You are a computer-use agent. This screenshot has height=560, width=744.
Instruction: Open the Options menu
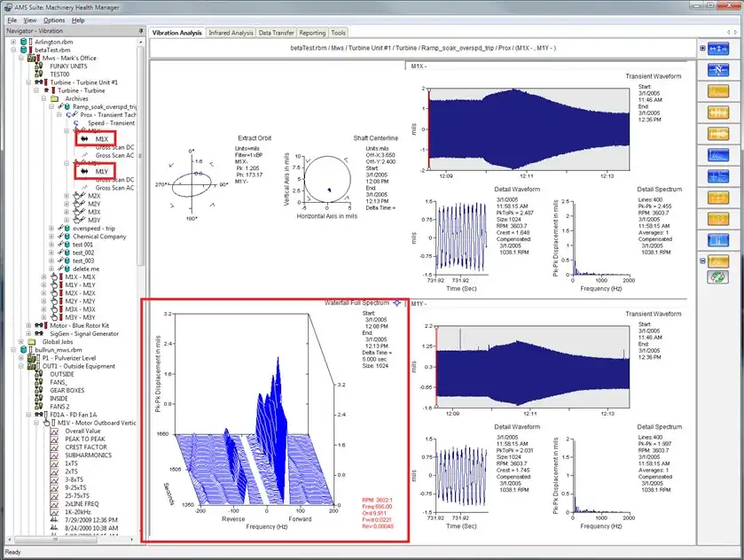point(54,20)
